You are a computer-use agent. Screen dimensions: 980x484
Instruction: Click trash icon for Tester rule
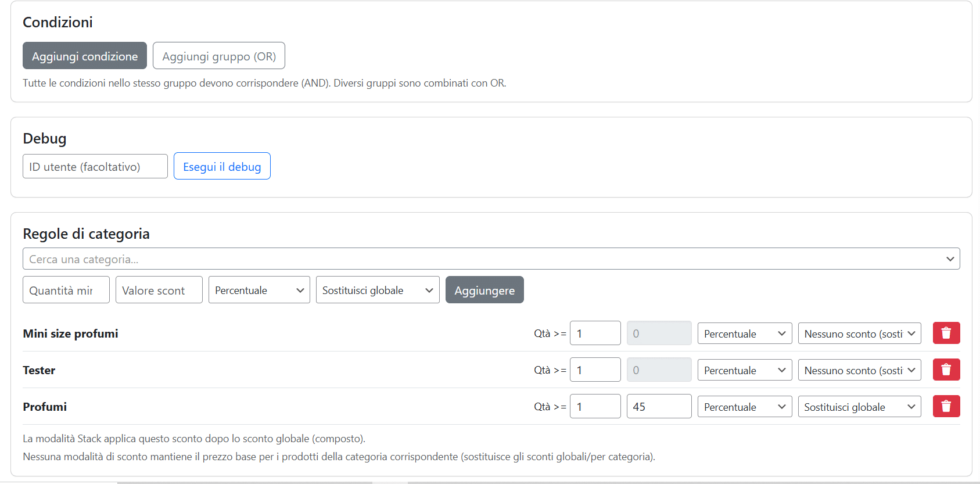pyautogui.click(x=946, y=370)
